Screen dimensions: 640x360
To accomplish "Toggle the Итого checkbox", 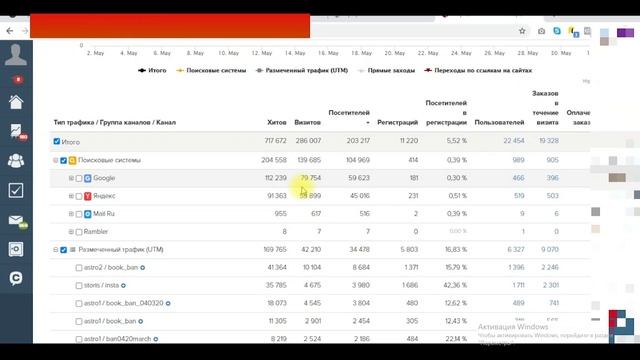I will 57,142.
